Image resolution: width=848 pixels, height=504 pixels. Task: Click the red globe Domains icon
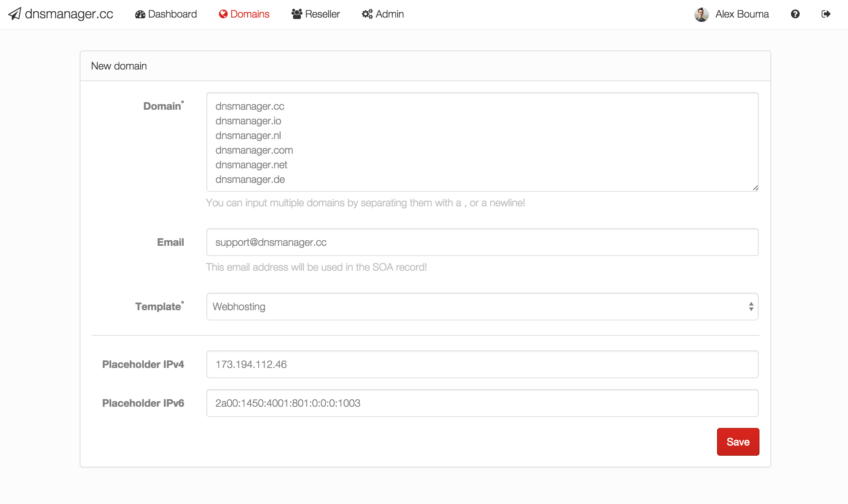point(224,14)
